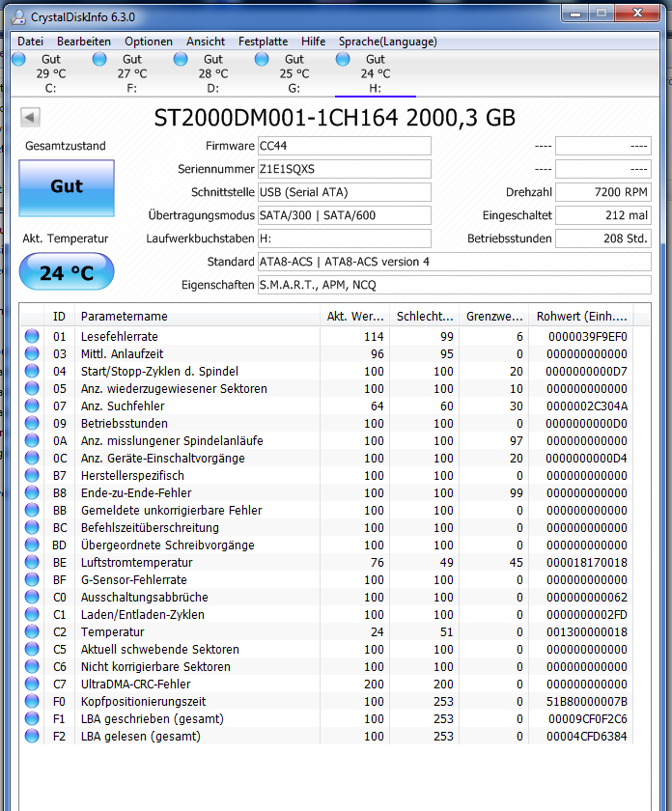Click status icon of Befehlszeitüberschreitung row

tap(32, 527)
